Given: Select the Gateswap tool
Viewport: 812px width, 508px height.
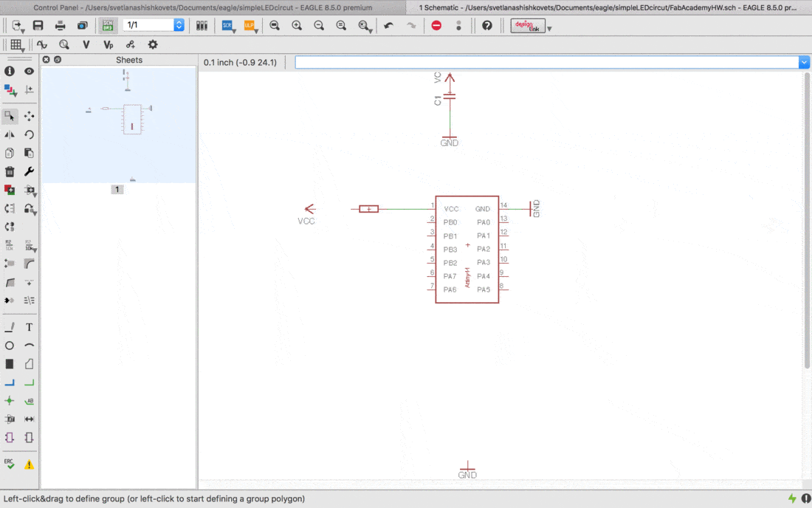Looking at the screenshot, I should coord(10,227).
